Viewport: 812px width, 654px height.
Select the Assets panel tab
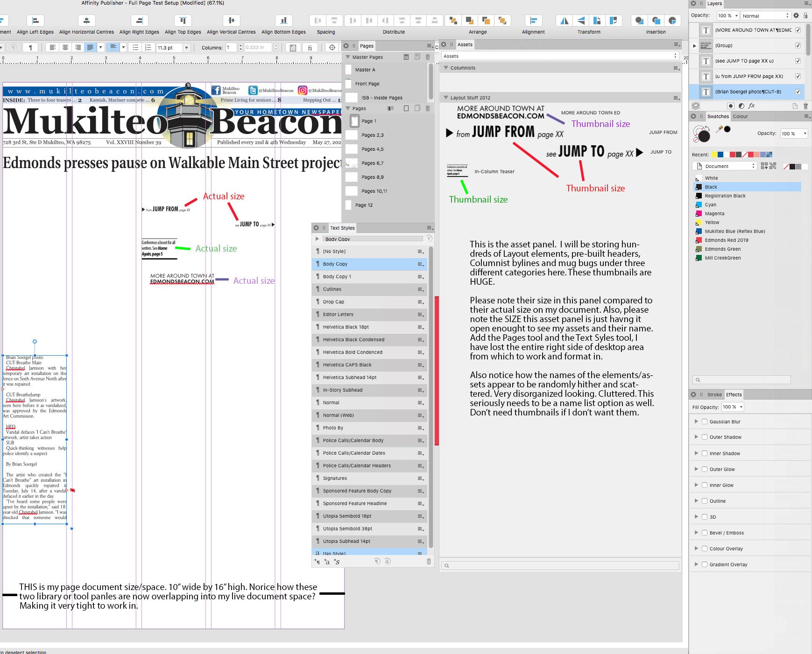[465, 44]
